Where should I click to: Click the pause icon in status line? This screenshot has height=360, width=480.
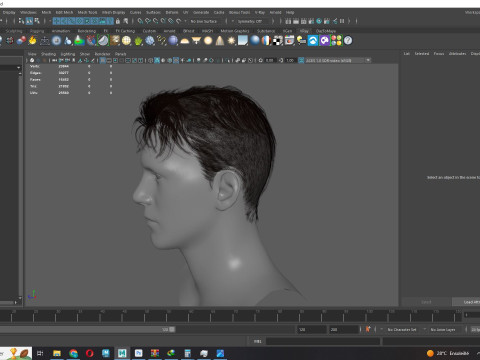[x=342, y=21]
